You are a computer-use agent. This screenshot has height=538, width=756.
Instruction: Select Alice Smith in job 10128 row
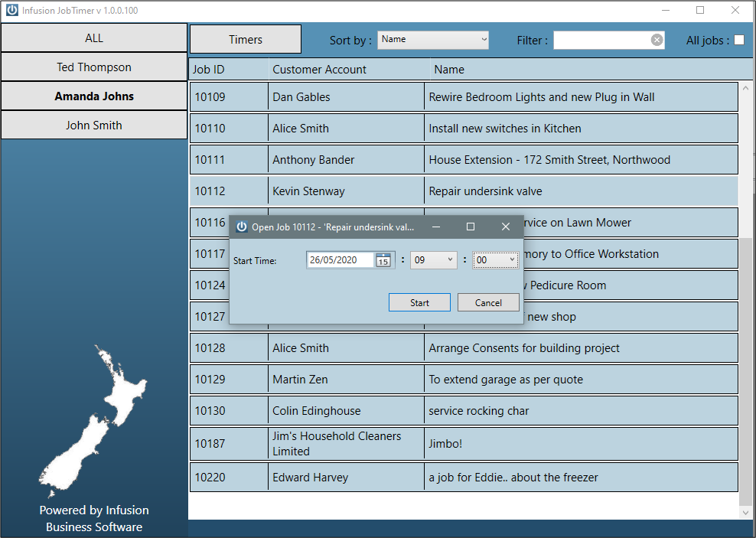pyautogui.click(x=346, y=347)
